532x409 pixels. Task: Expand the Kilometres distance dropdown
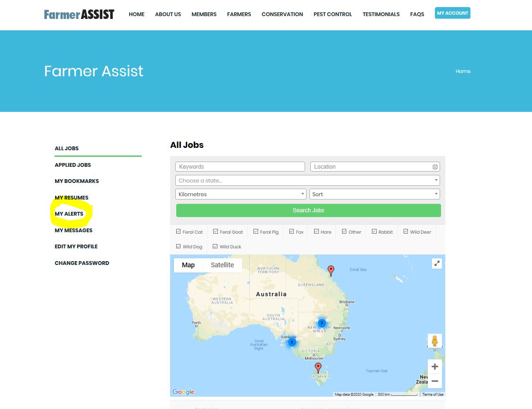tap(241, 194)
